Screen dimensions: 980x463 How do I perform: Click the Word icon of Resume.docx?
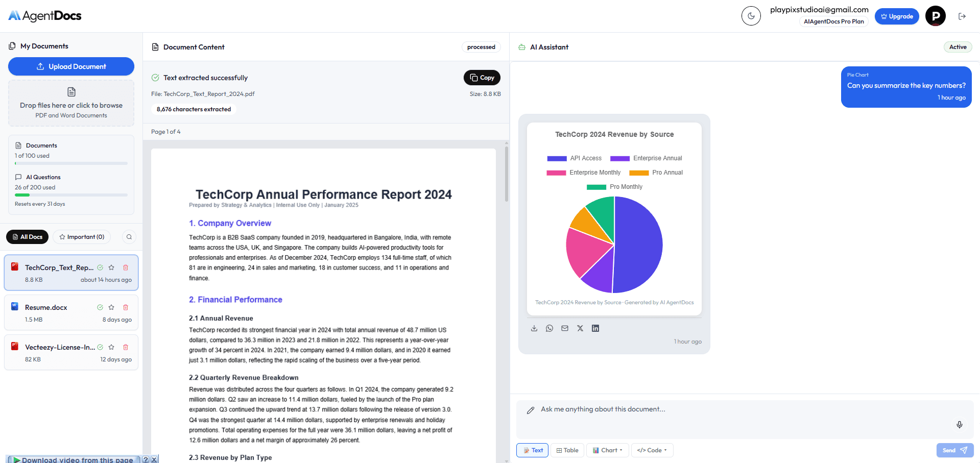pyautogui.click(x=15, y=306)
